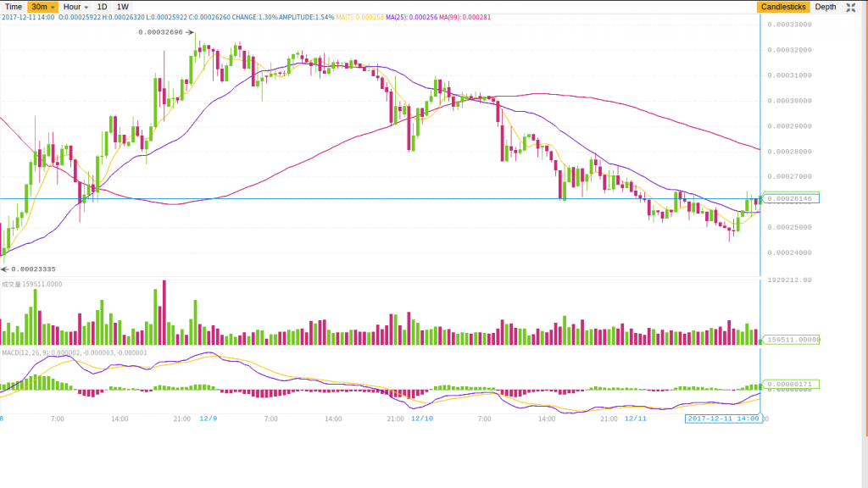Click the 0.00030000 price axis label
The image size is (868, 488).
point(789,101)
